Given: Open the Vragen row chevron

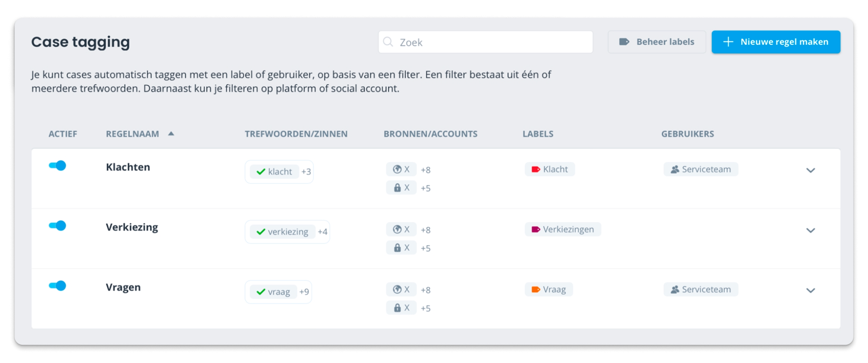Looking at the screenshot, I should tap(811, 290).
